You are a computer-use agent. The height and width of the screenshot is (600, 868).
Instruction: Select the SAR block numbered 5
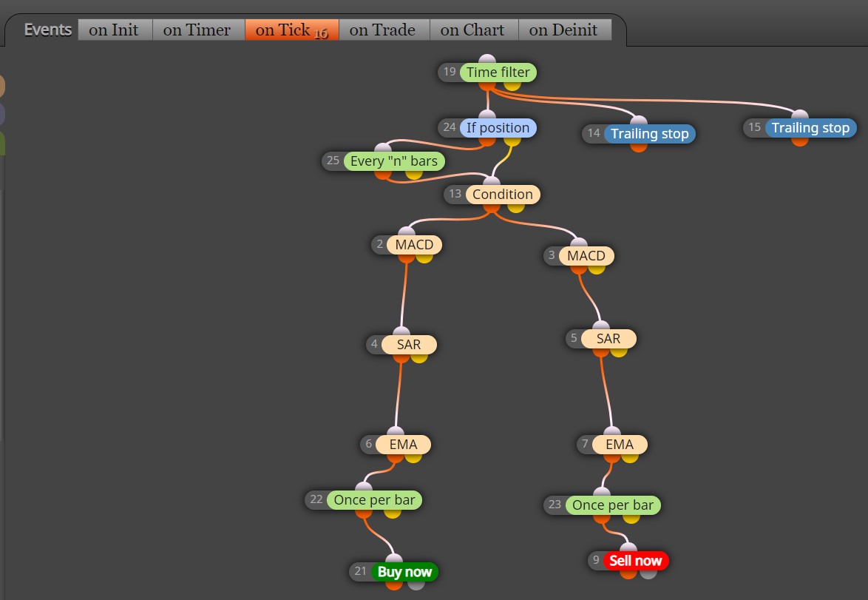click(x=609, y=339)
